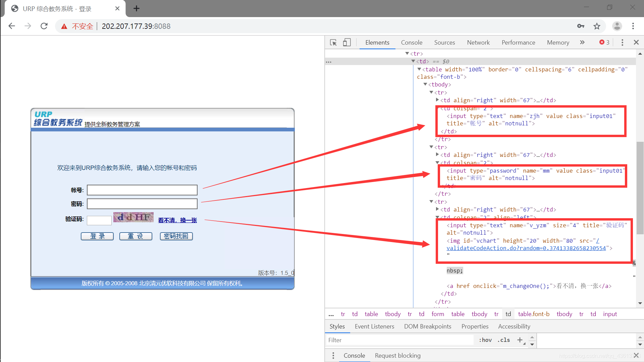
Task: Toggle the .cls element classes button
Action: tap(503, 340)
